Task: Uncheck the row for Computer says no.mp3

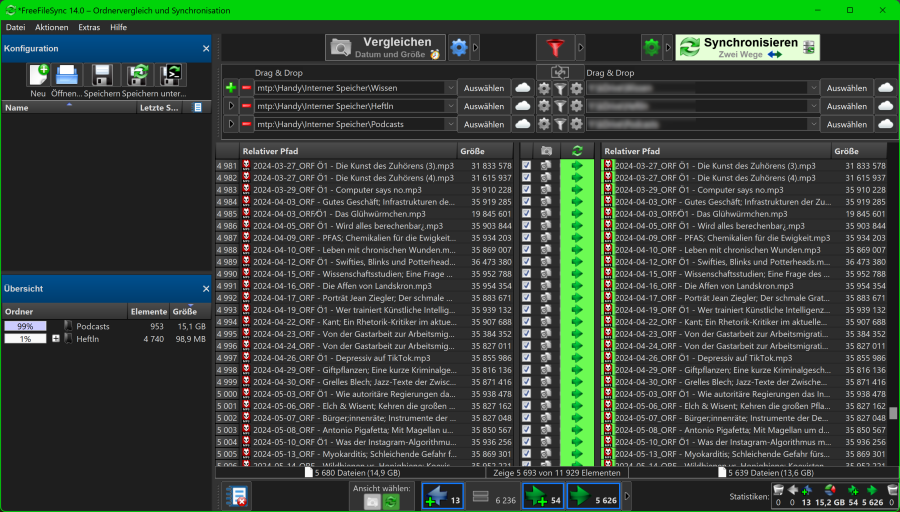Action: pos(526,189)
